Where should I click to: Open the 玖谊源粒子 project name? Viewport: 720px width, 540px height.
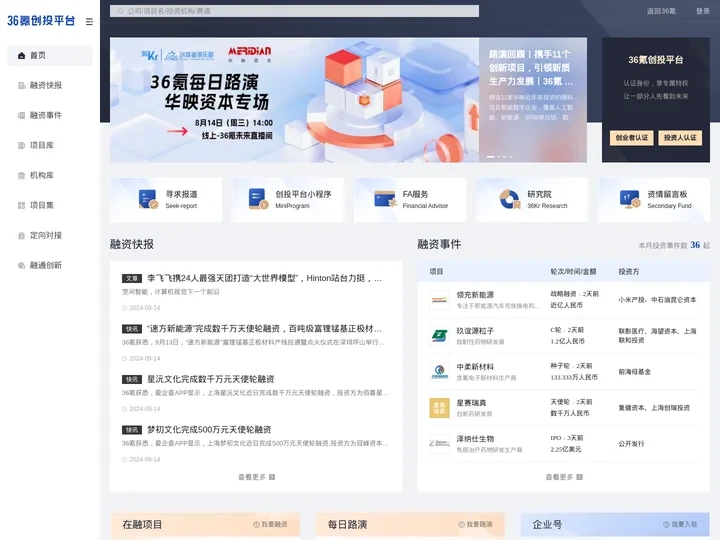coord(475,331)
